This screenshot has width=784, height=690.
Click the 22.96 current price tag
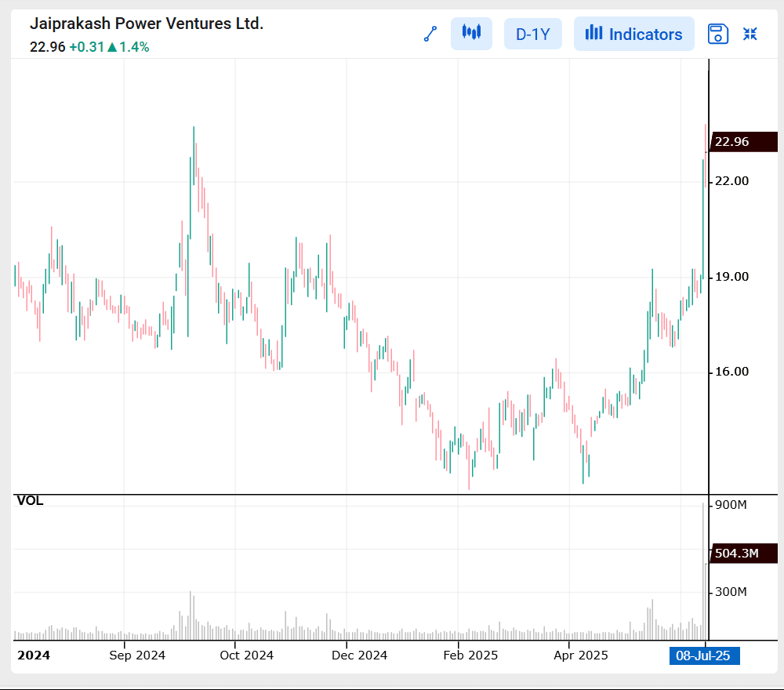pyautogui.click(x=743, y=141)
